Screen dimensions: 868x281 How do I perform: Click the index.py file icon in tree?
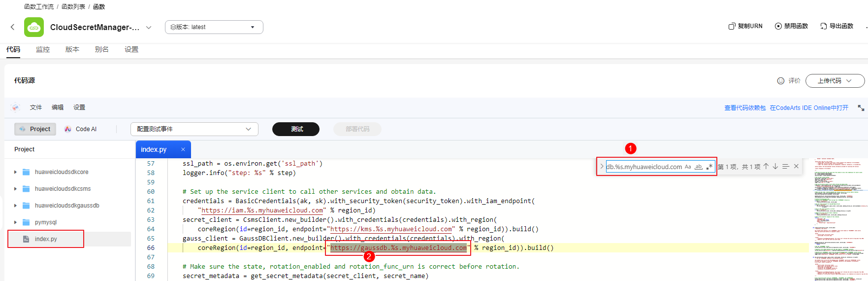pyautogui.click(x=26, y=239)
